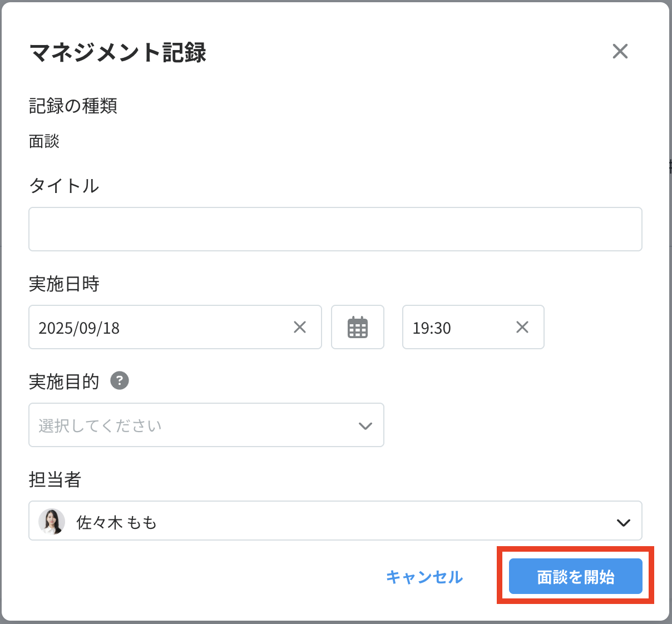This screenshot has width=672, height=624.
Task: Click the 記録の種類 label
Action: click(73, 106)
